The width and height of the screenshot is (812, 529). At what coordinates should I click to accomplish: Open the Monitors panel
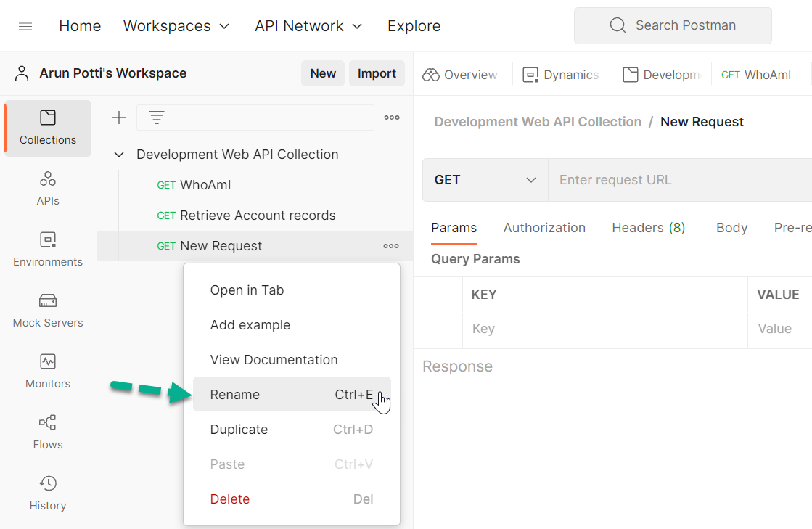[x=47, y=372]
